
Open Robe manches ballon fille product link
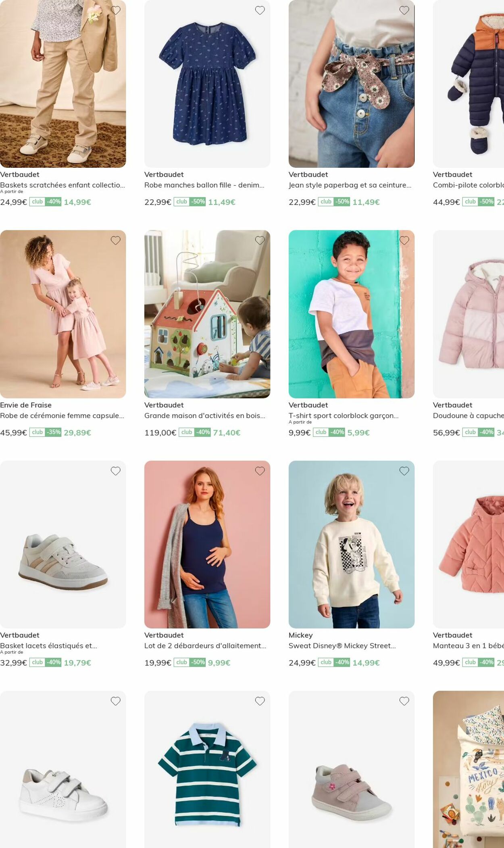coord(204,185)
